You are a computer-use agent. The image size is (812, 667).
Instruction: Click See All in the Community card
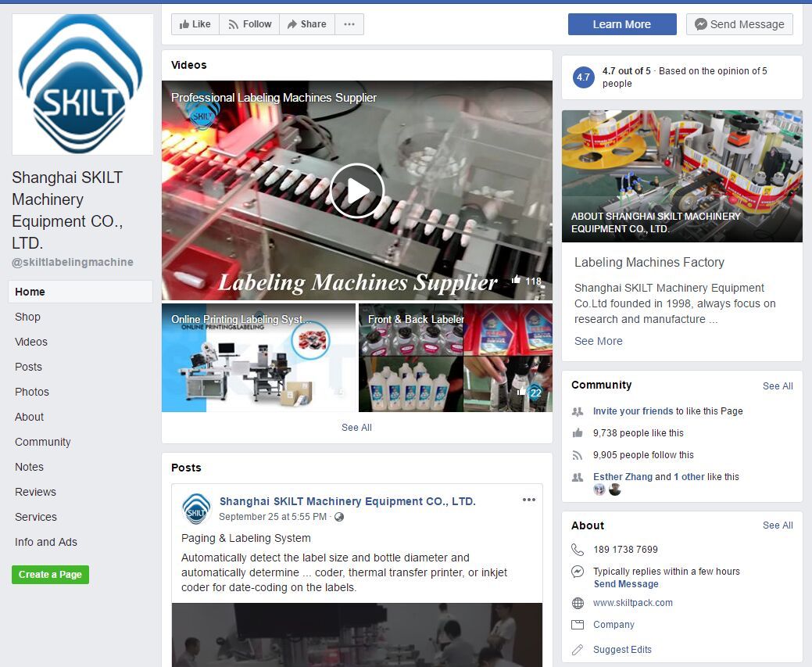[778, 386]
